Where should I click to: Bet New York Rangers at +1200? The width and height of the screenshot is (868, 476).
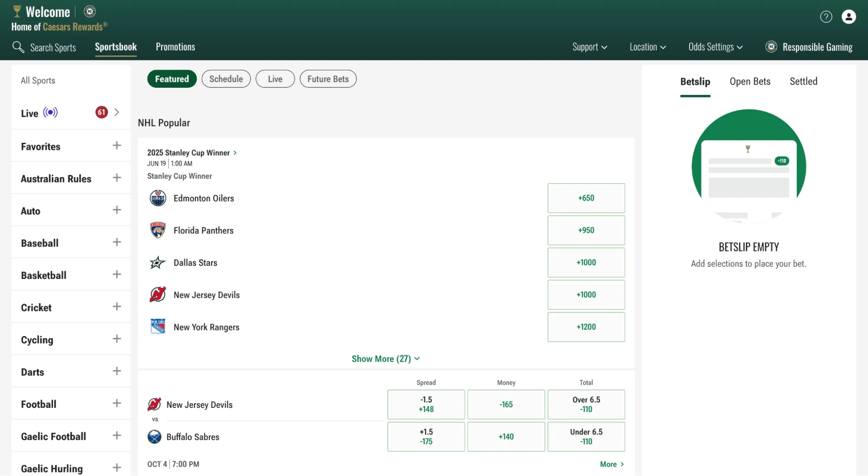(586, 327)
